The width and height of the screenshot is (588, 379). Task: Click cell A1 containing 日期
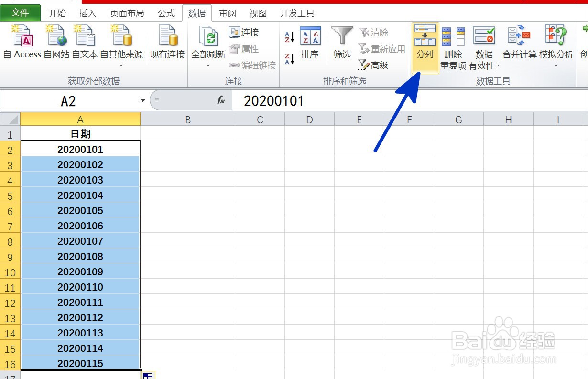(x=80, y=134)
